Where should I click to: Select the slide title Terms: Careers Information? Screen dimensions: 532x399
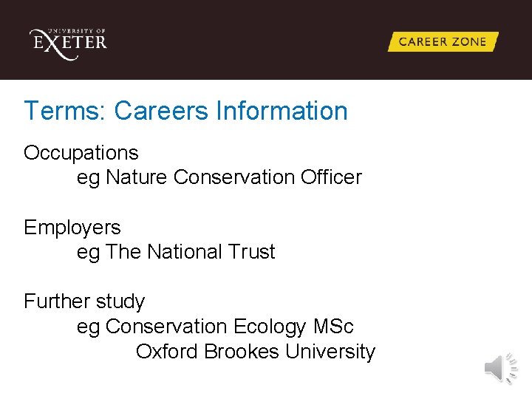pos(185,111)
